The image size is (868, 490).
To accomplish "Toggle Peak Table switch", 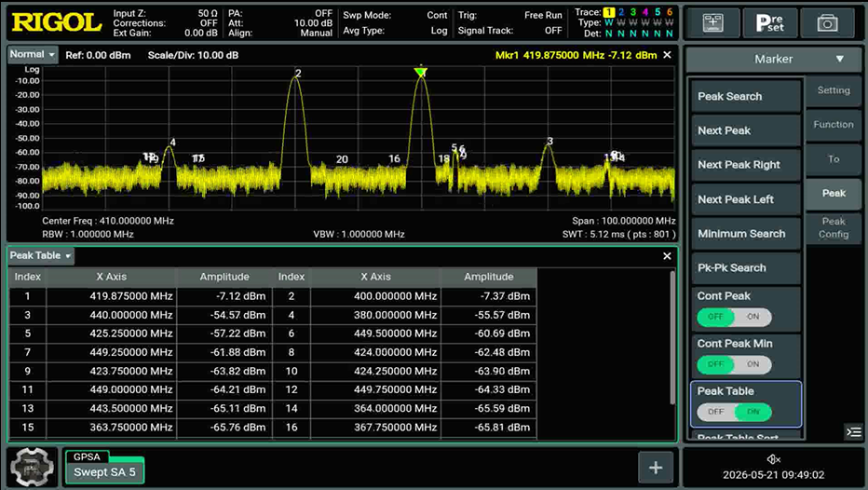I will pyautogui.click(x=734, y=412).
